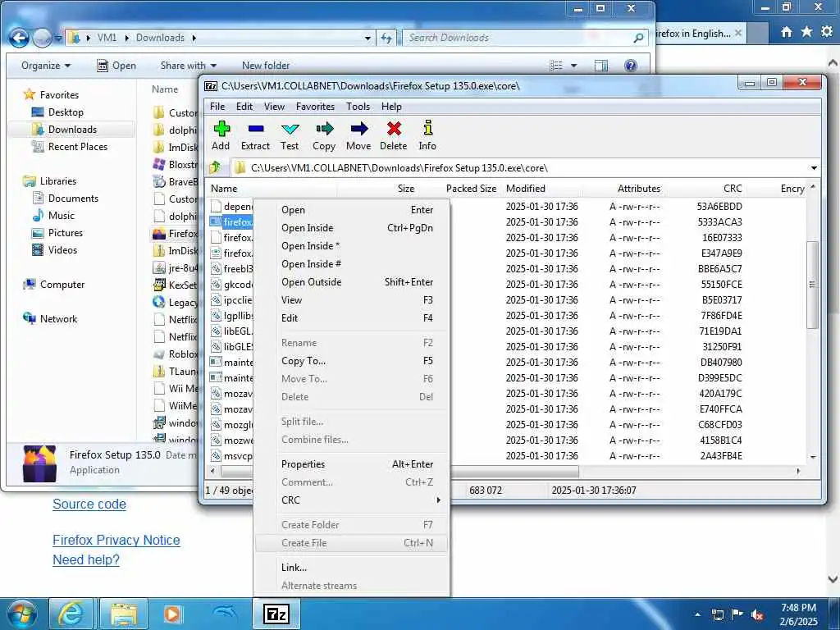Click Open button in Explorer toolbar
This screenshot has width=840, height=630.
point(116,66)
